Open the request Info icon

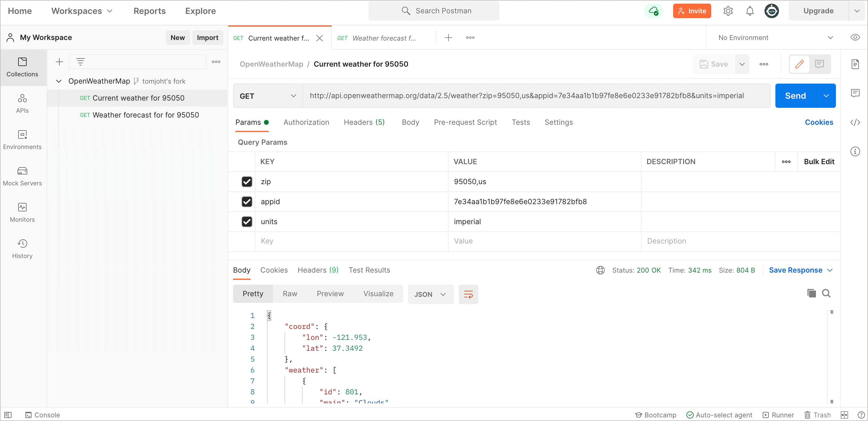[x=855, y=151]
